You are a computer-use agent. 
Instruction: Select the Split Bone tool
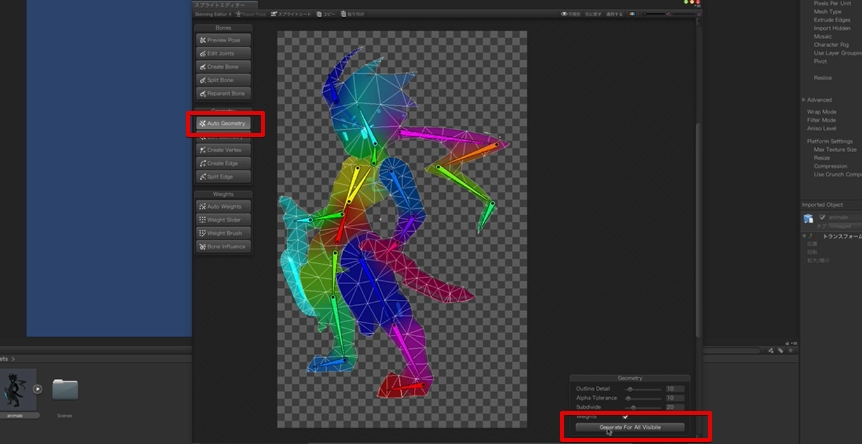(223, 80)
